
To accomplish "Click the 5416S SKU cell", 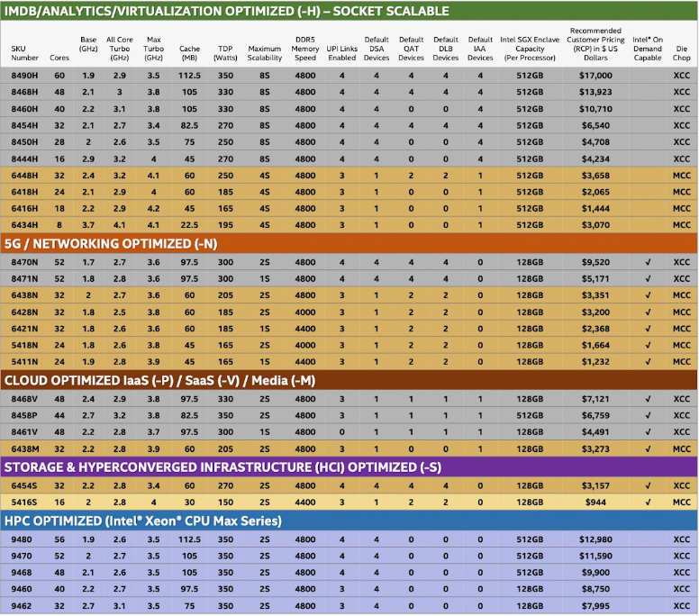I will point(24,502).
